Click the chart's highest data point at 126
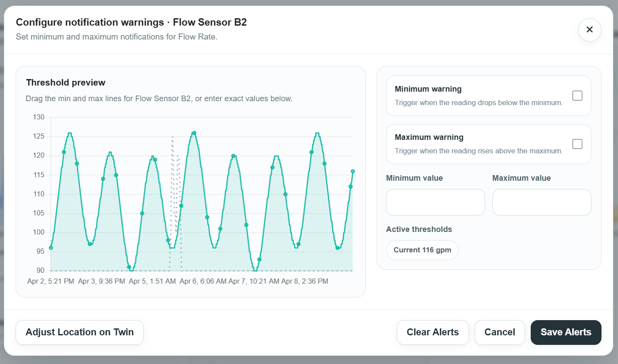 [194, 133]
